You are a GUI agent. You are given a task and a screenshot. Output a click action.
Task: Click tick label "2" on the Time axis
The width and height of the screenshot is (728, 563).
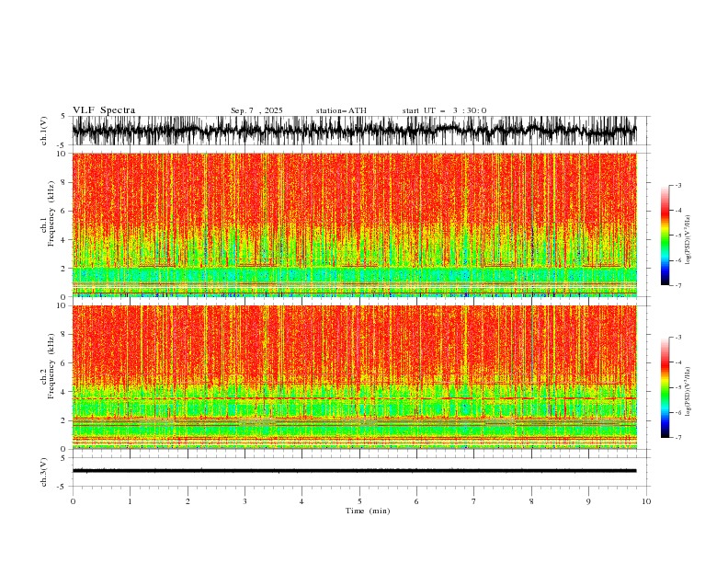click(188, 501)
